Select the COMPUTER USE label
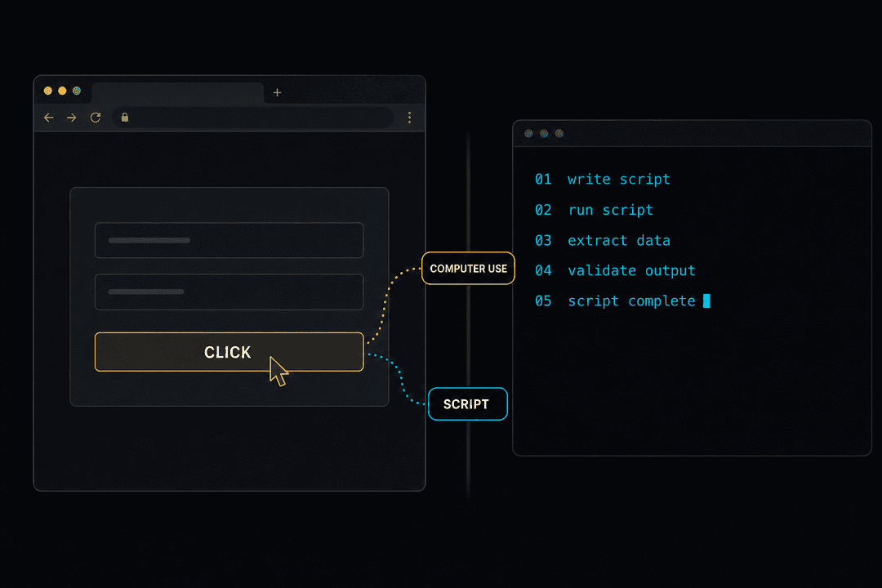This screenshot has width=882, height=588. pyautogui.click(x=468, y=269)
